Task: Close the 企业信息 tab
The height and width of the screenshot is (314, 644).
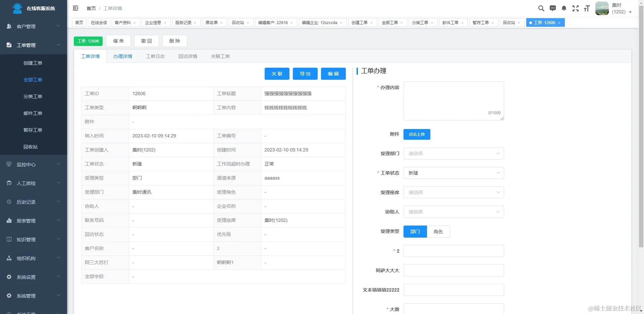Action: pyautogui.click(x=165, y=23)
